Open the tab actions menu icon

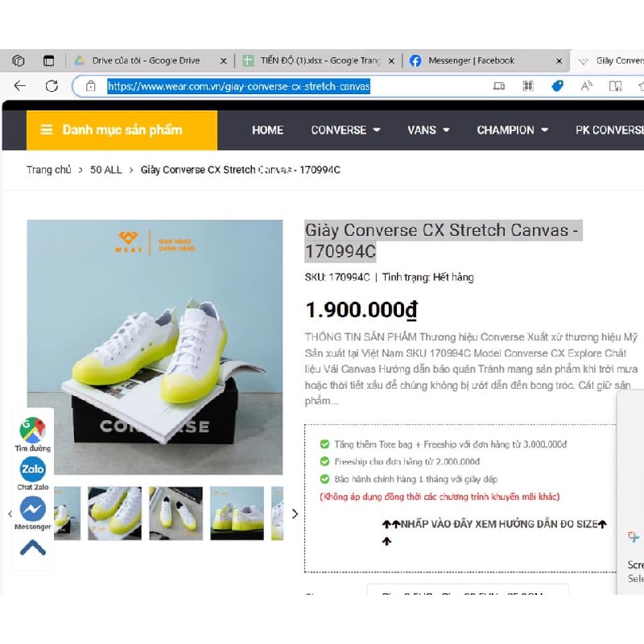[x=48, y=61]
